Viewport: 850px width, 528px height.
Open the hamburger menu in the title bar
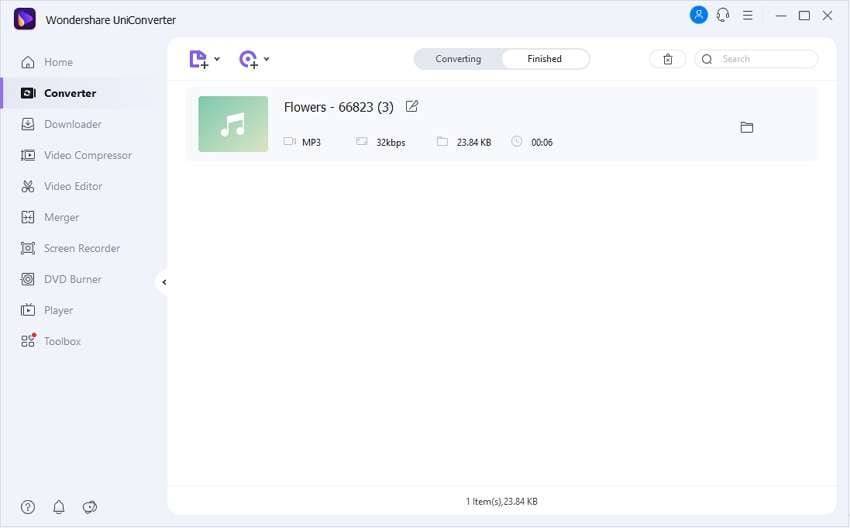click(x=748, y=15)
